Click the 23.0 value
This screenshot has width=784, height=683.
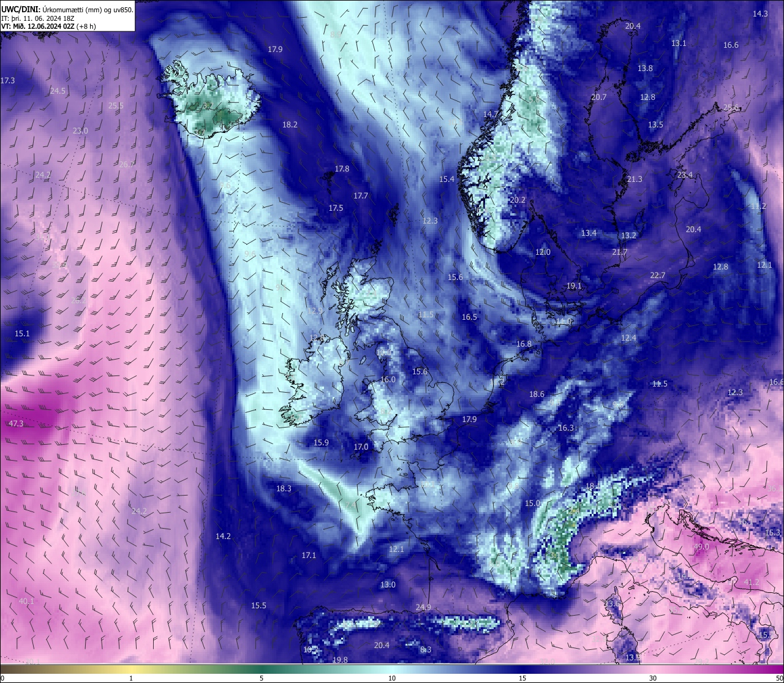[80, 130]
